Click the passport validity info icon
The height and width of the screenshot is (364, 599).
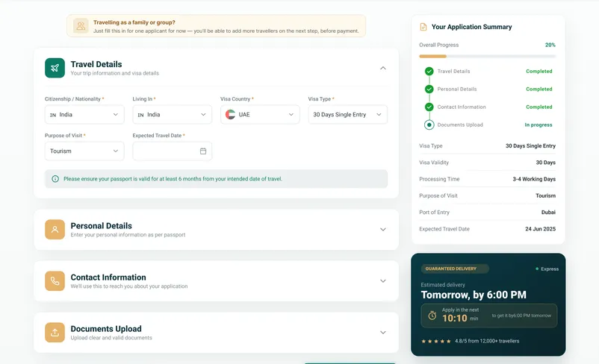click(55, 179)
